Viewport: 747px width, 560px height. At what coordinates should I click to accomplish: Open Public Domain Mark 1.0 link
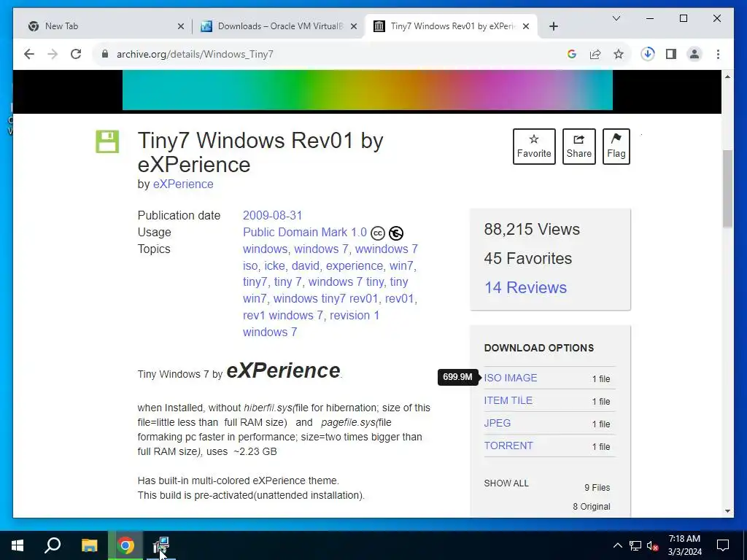pos(305,233)
